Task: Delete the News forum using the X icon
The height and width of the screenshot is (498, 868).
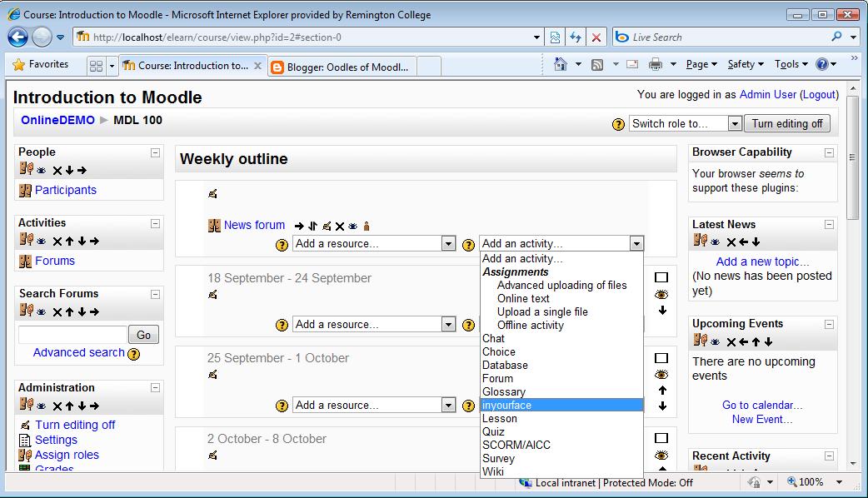Action: 340,225
